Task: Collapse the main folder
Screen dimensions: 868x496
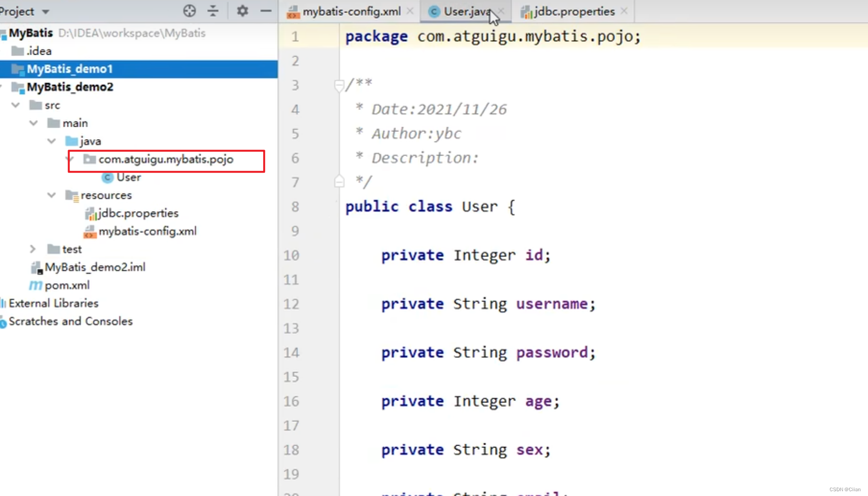Action: 34,123
